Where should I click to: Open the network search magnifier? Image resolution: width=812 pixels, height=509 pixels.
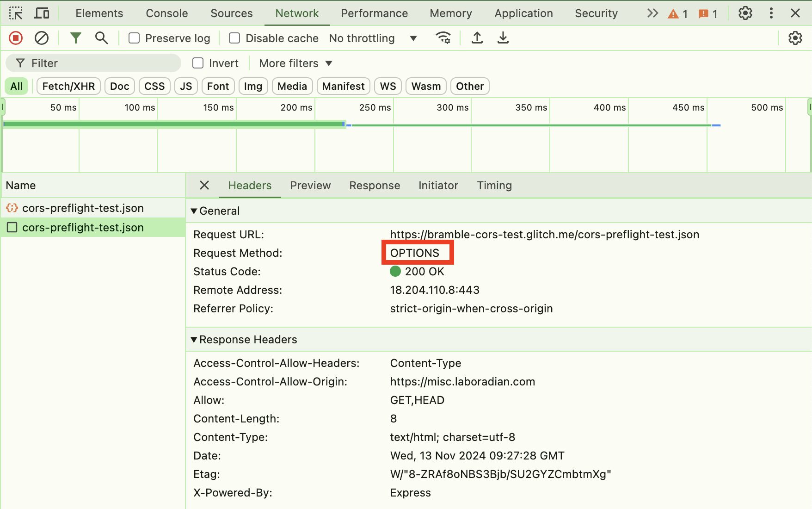(101, 38)
